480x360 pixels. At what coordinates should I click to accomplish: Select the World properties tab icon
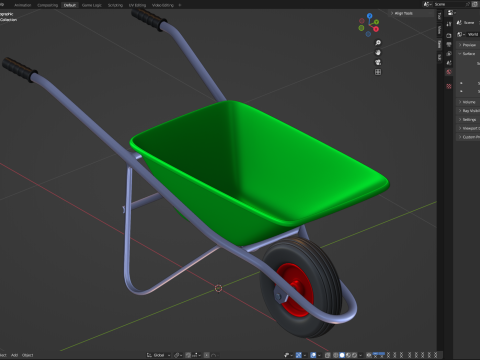point(449,72)
